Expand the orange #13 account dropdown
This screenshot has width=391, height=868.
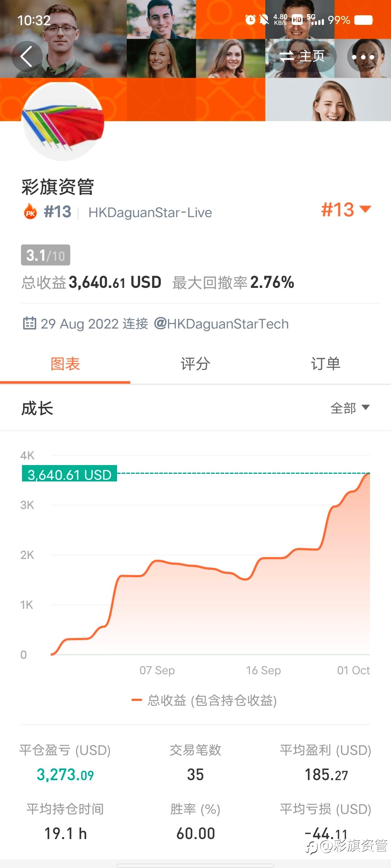(346, 210)
